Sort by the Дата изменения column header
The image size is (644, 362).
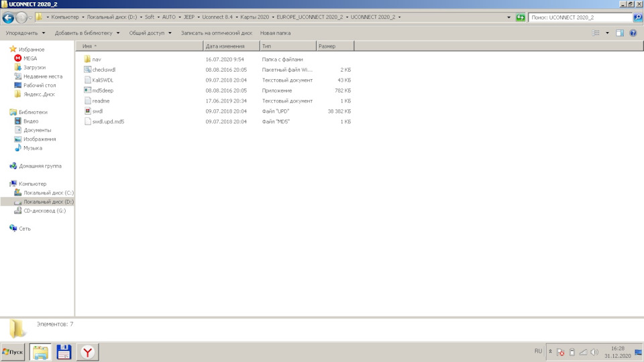(231, 46)
